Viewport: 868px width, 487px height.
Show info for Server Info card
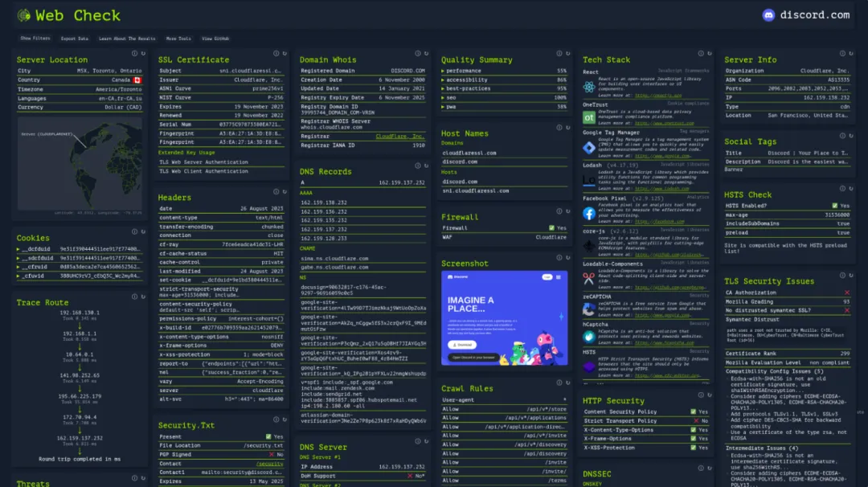coord(842,54)
